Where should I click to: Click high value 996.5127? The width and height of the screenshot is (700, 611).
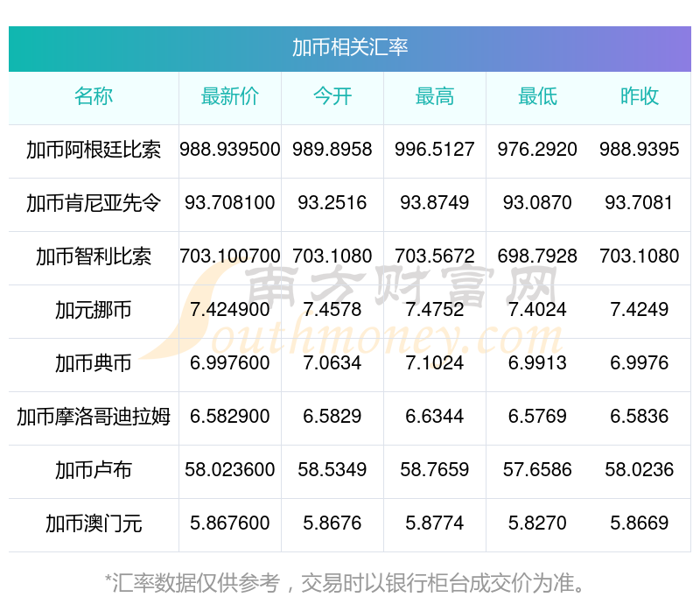(435, 149)
